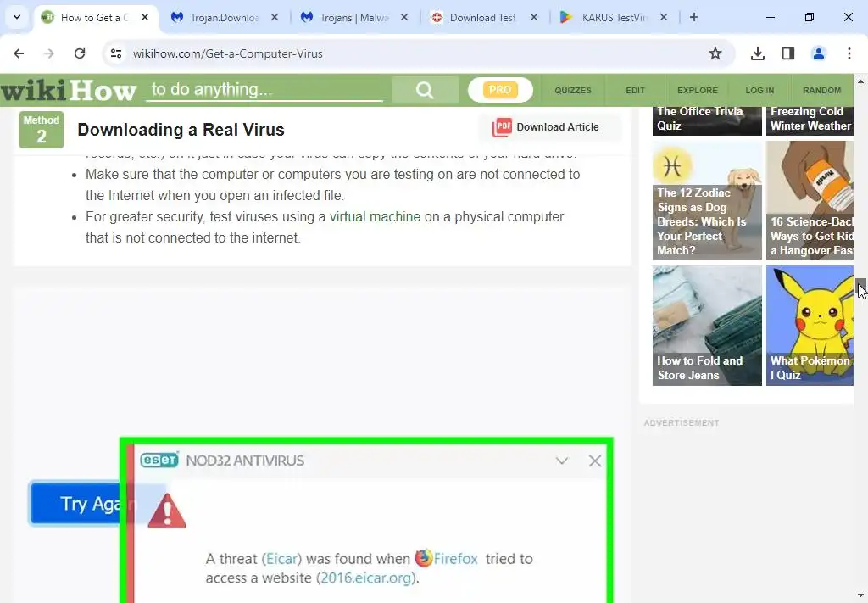Click the Download Article button
Image resolution: width=868 pixels, height=603 pixels.
(x=549, y=127)
